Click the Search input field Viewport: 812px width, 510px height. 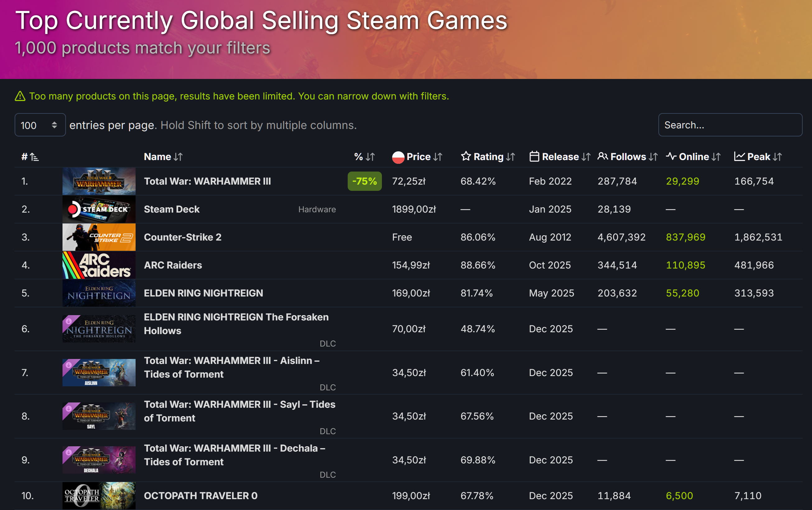click(730, 125)
